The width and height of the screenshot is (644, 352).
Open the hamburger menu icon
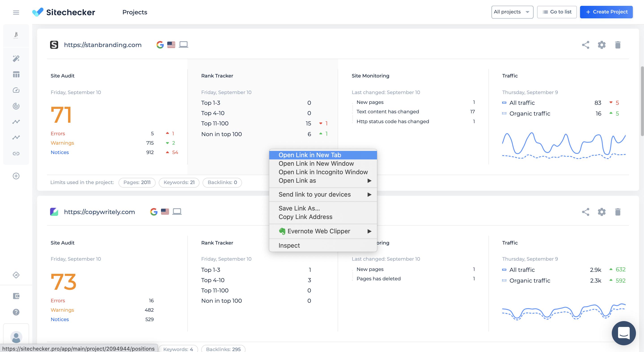[x=16, y=12]
